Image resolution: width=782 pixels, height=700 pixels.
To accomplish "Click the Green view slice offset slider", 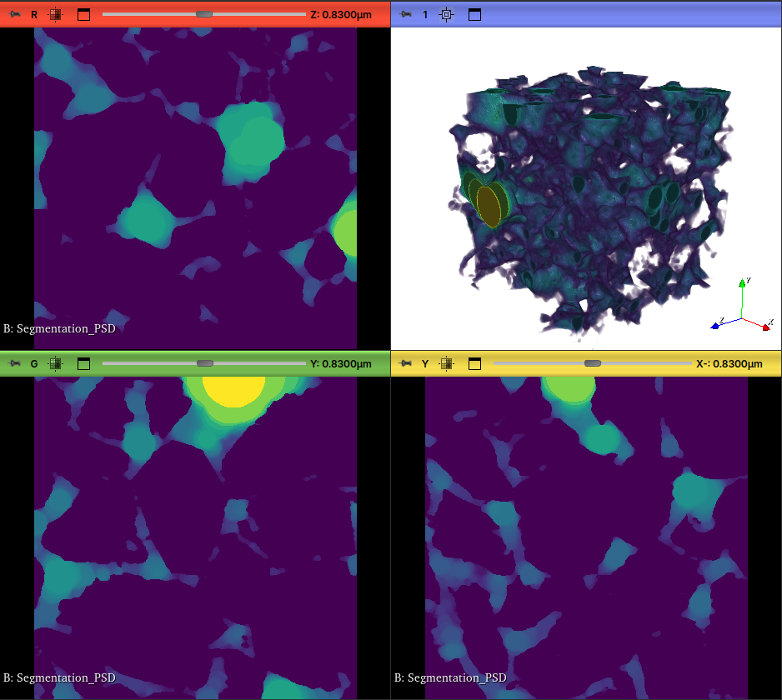I will pos(203,363).
